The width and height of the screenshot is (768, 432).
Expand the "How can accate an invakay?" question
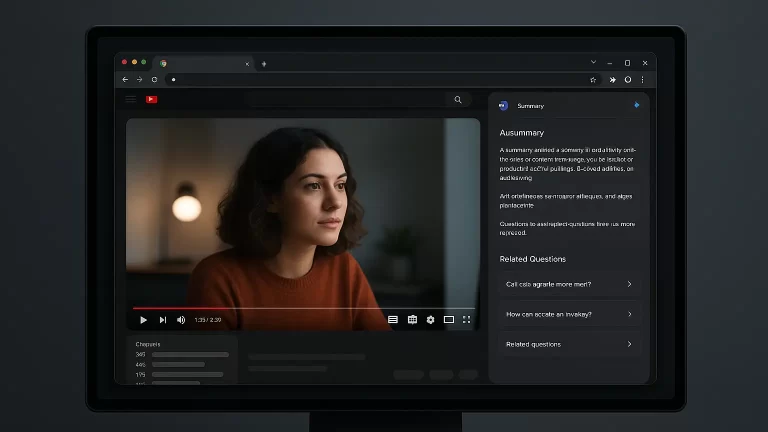(x=568, y=314)
